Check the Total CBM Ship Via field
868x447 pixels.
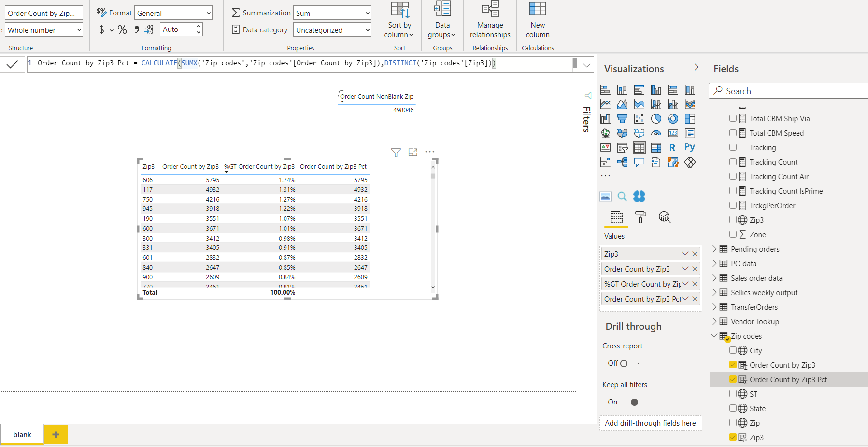click(x=733, y=118)
